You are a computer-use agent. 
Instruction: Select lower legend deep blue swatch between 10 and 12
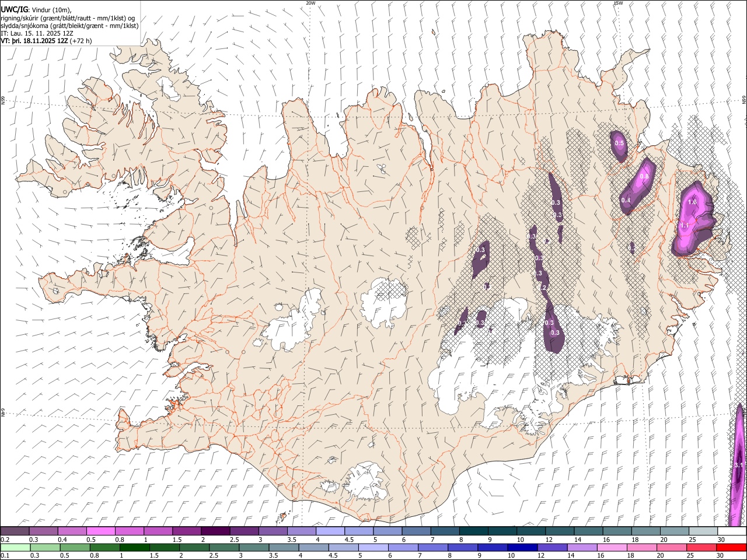[522, 548]
